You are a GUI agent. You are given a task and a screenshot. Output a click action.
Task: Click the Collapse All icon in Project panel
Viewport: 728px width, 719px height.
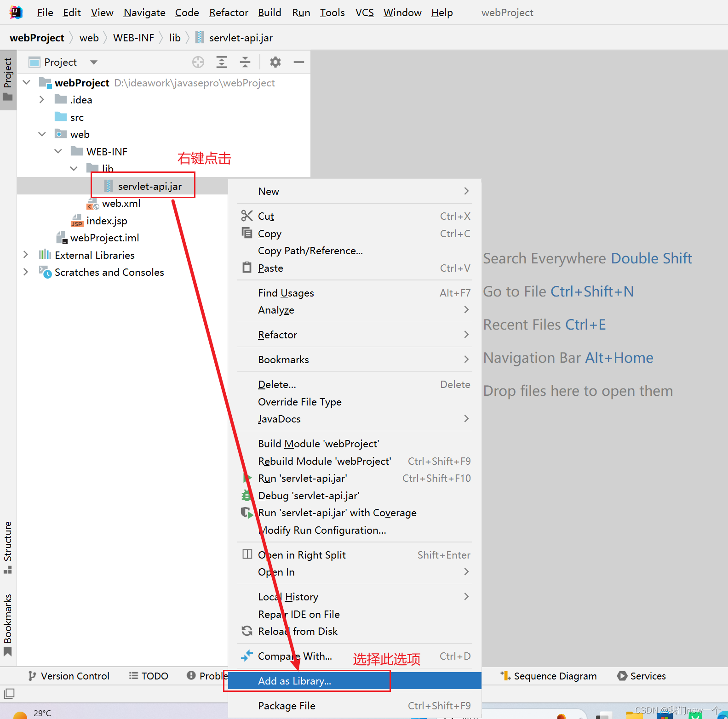point(245,62)
